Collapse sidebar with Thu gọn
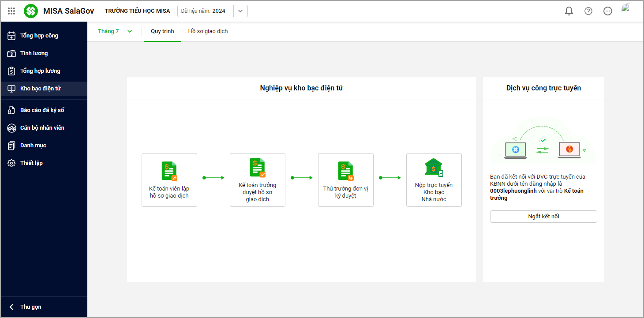This screenshot has height=318, width=644. 31,307
